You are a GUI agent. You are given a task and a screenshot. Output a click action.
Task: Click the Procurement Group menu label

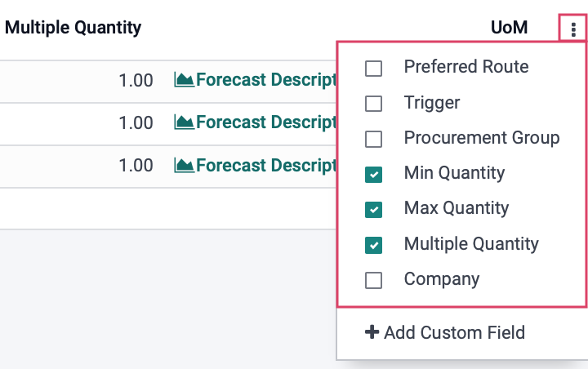pos(482,138)
